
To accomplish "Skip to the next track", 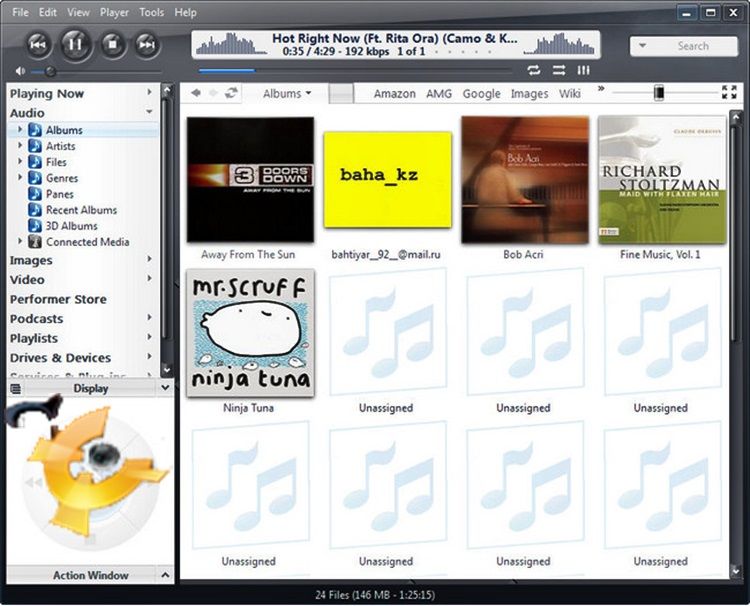I will (146, 43).
